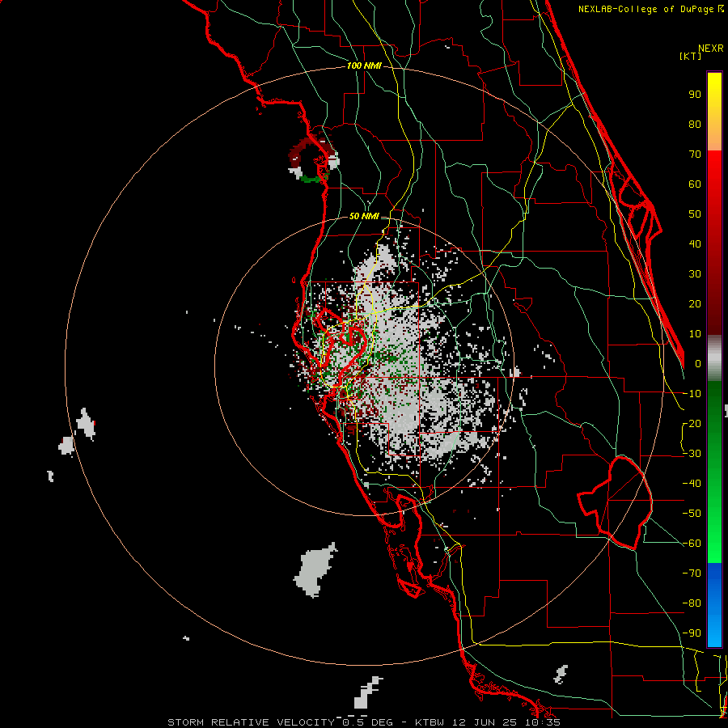Click the dark red 30 kt legend band

click(x=714, y=274)
